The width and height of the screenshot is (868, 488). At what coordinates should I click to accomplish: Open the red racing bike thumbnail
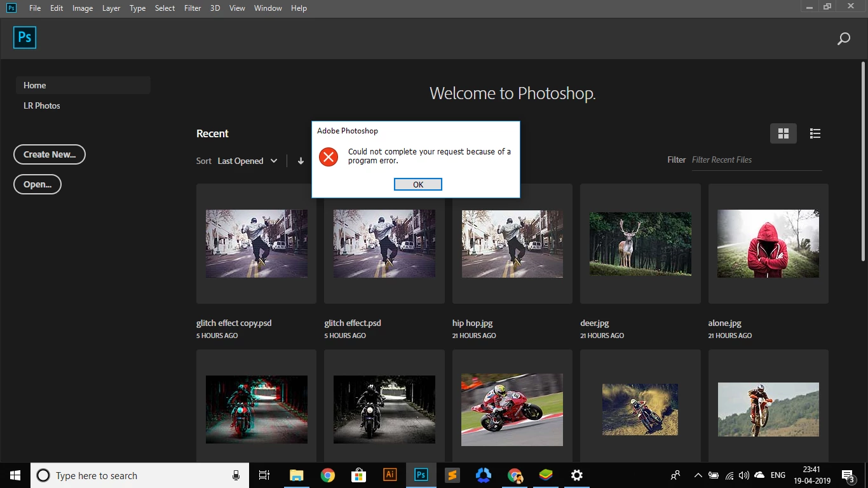click(512, 409)
